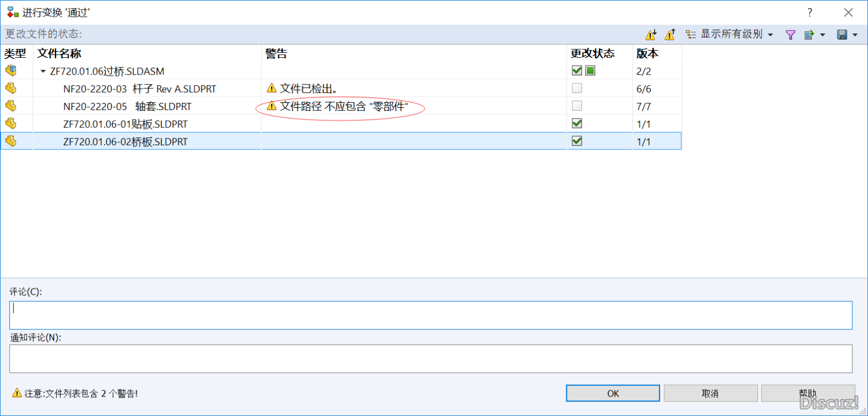Click version cell 6/6
Screen dimensions: 868x416
(643, 88)
